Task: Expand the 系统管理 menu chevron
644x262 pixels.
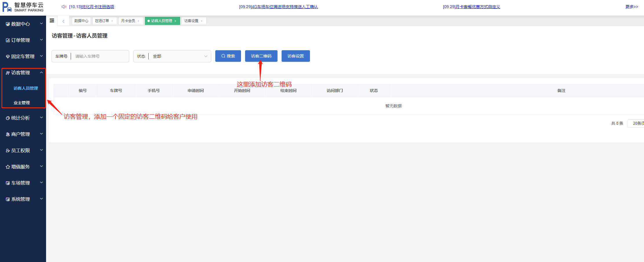Action: [x=41, y=199]
